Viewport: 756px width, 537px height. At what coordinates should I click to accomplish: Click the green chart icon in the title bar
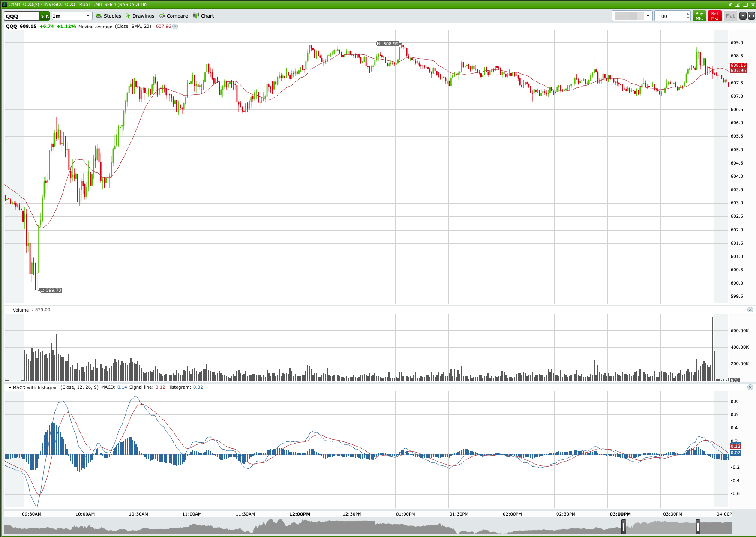(4, 4)
